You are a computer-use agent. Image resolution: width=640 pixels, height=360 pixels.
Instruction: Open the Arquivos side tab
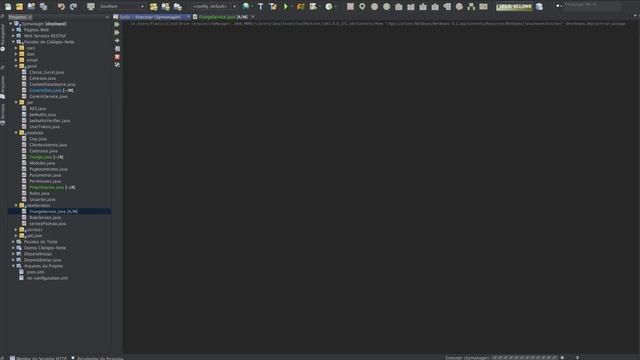click(3, 87)
